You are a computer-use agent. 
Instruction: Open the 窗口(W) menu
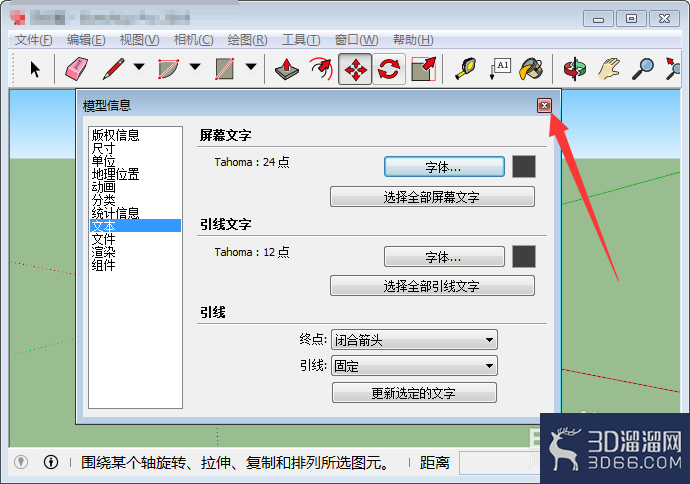tap(356, 40)
